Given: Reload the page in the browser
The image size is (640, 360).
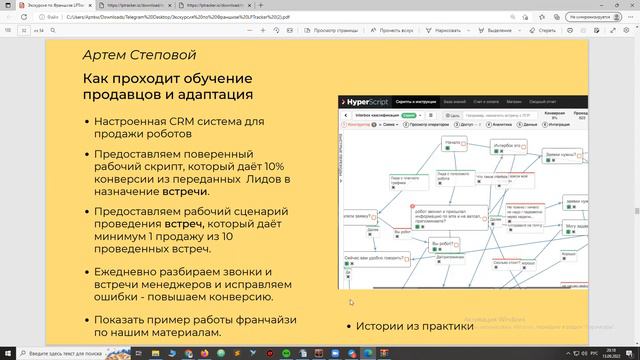Looking at the screenshot, I should coord(24,17).
